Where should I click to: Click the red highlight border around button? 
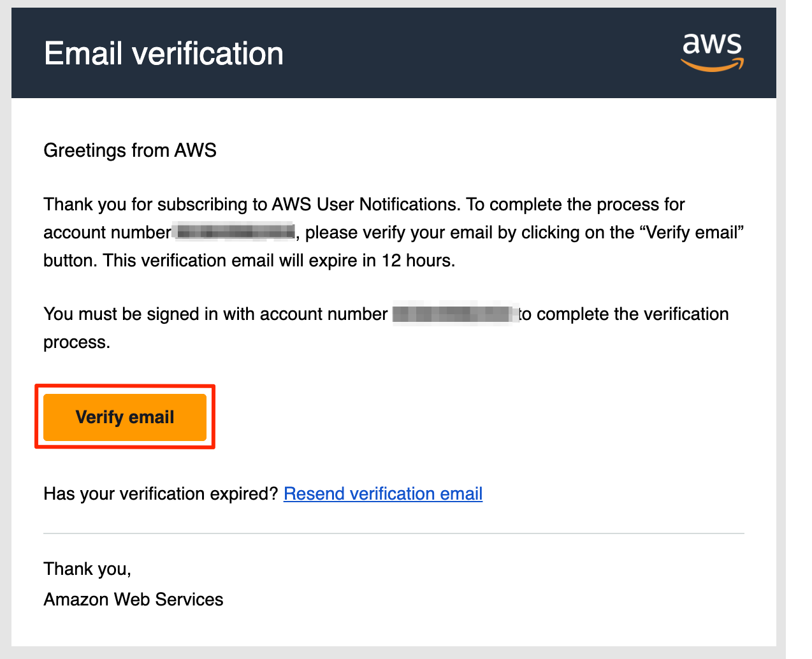125,386
